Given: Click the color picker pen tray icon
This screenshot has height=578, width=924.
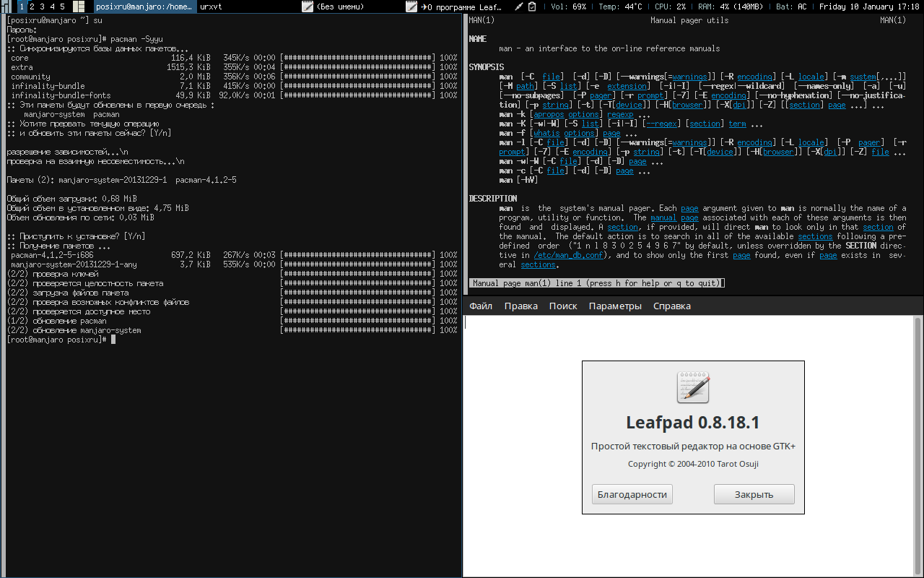Looking at the screenshot, I should [519, 7].
